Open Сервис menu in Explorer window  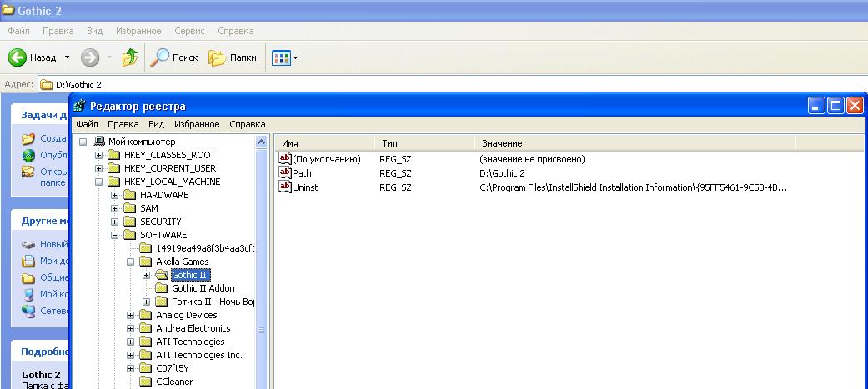pyautogui.click(x=189, y=31)
